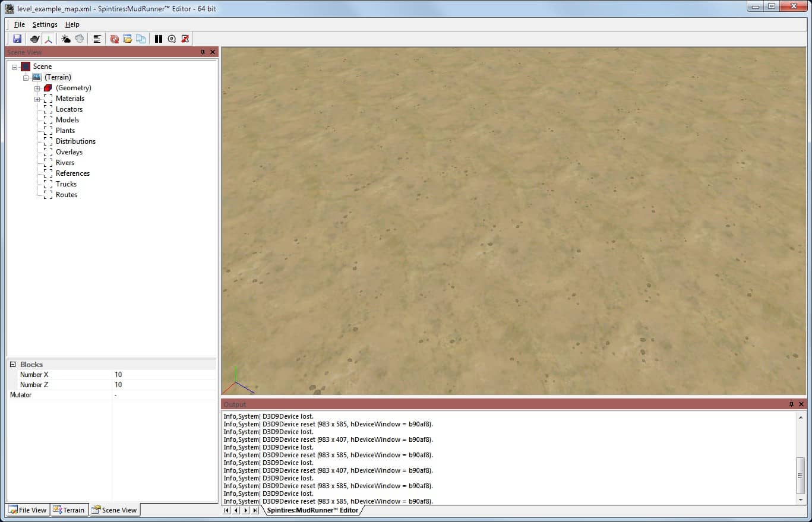Click the teapot icon in toolbar

(x=35, y=39)
